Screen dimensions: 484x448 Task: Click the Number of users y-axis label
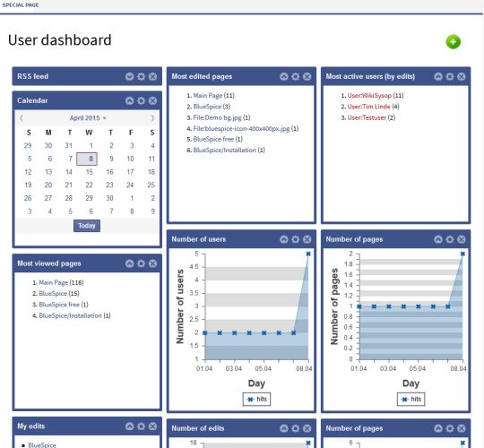[x=179, y=306]
